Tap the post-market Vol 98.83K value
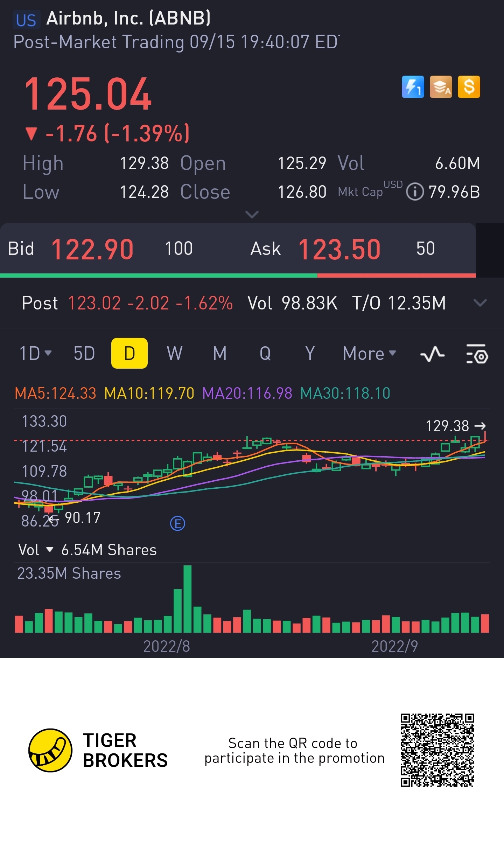The height and width of the screenshot is (843, 504). click(309, 303)
